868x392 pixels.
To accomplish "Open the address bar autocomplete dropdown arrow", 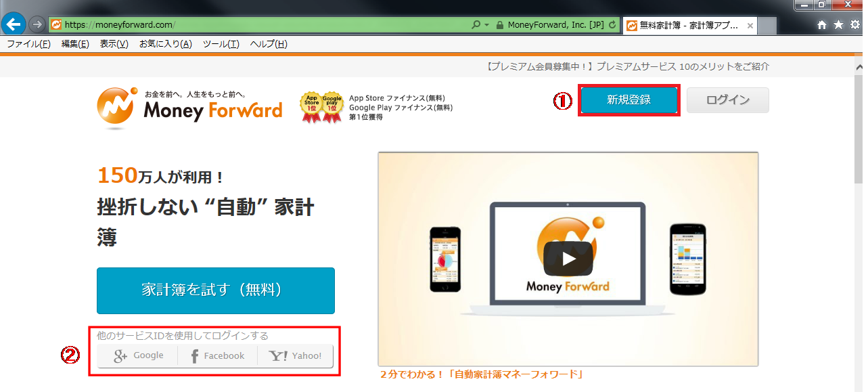I will pyautogui.click(x=486, y=25).
